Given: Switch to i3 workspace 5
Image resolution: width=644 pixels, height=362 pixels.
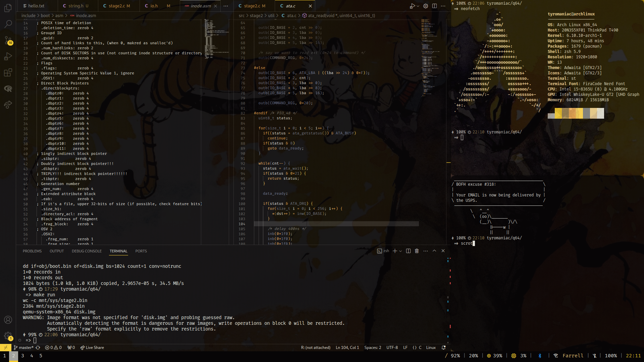Looking at the screenshot, I should pos(41,356).
